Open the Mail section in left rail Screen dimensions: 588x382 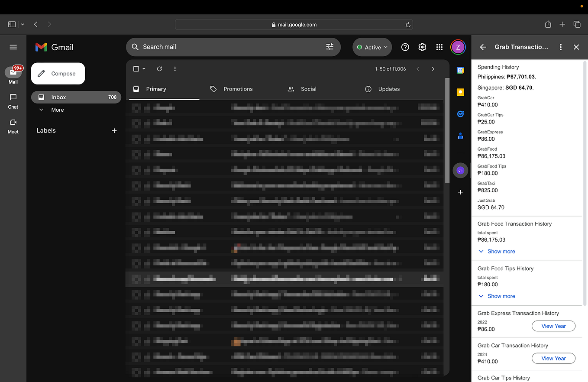pyautogui.click(x=13, y=75)
